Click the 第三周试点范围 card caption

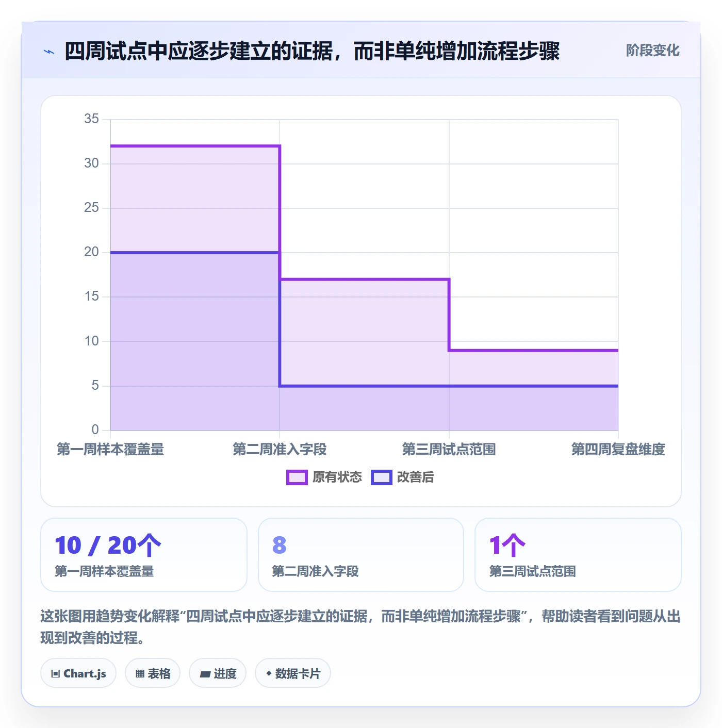532,571
